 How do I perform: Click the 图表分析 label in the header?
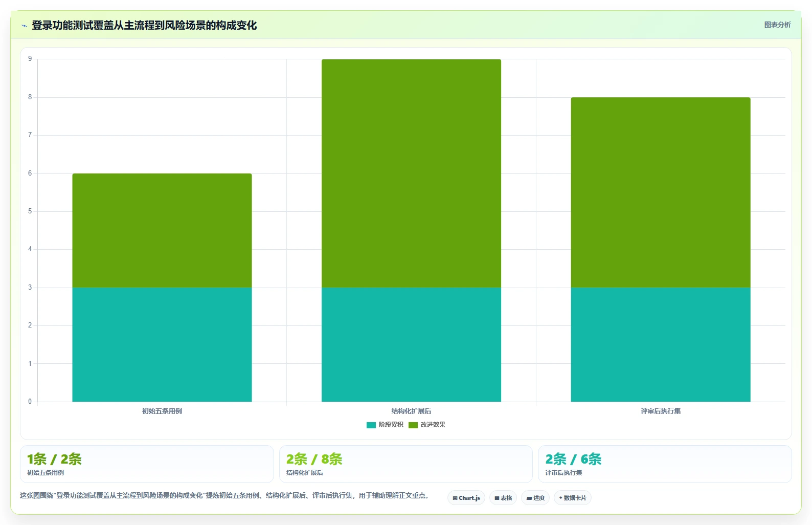click(777, 25)
